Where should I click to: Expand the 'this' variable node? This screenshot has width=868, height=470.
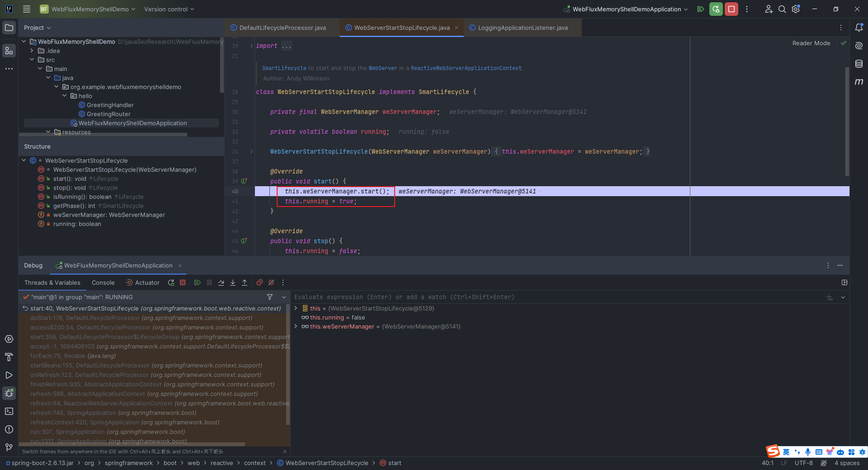click(x=296, y=308)
